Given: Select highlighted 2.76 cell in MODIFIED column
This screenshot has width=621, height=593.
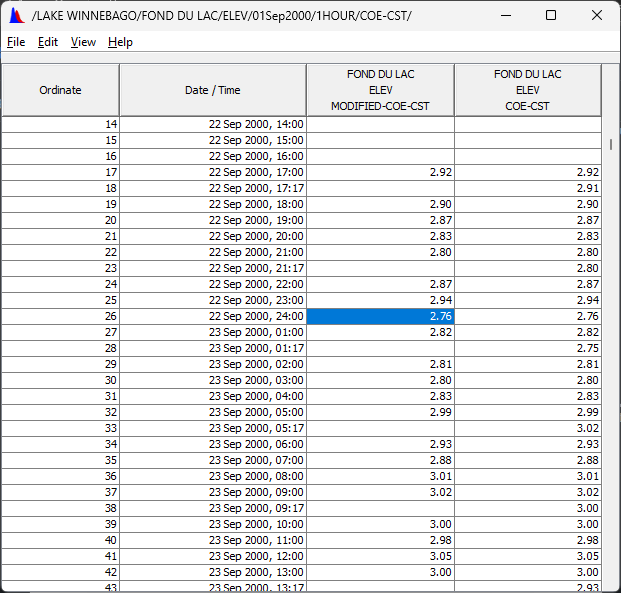Looking at the screenshot, I should coord(380,316).
